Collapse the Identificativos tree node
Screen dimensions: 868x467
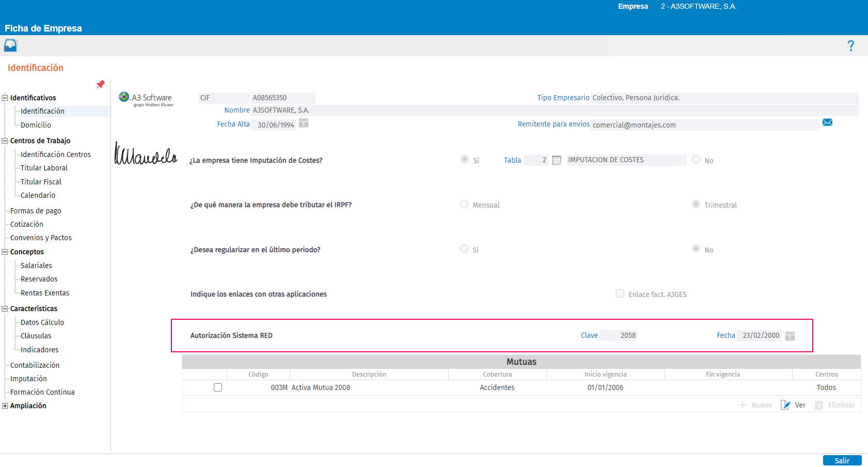(5, 98)
